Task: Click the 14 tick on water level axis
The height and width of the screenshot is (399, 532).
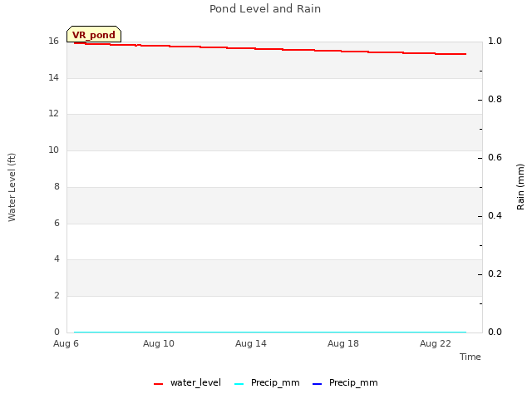Action: (x=53, y=77)
